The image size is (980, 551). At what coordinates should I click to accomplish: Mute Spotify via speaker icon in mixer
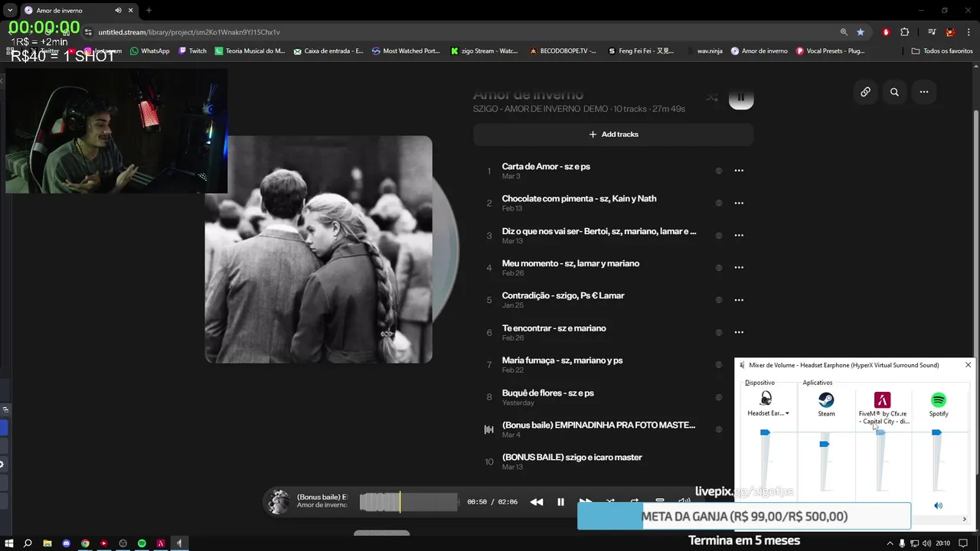click(939, 506)
